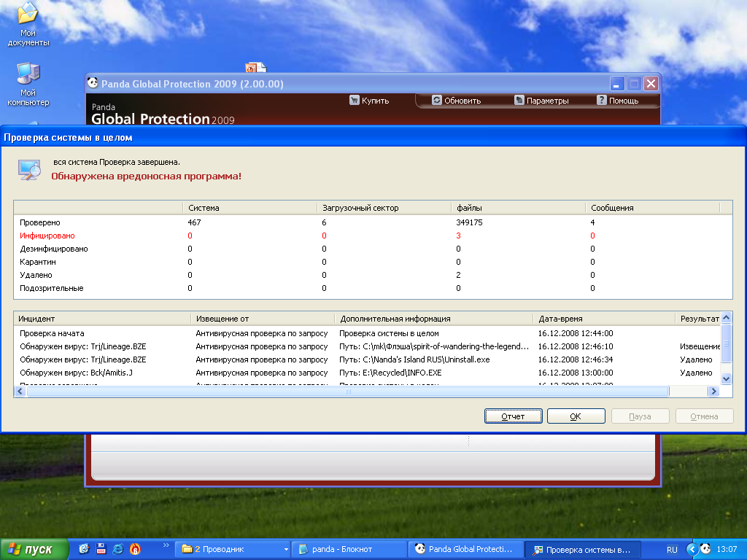
Task: Click the Удалено row label in statistics
Action: click(x=36, y=275)
